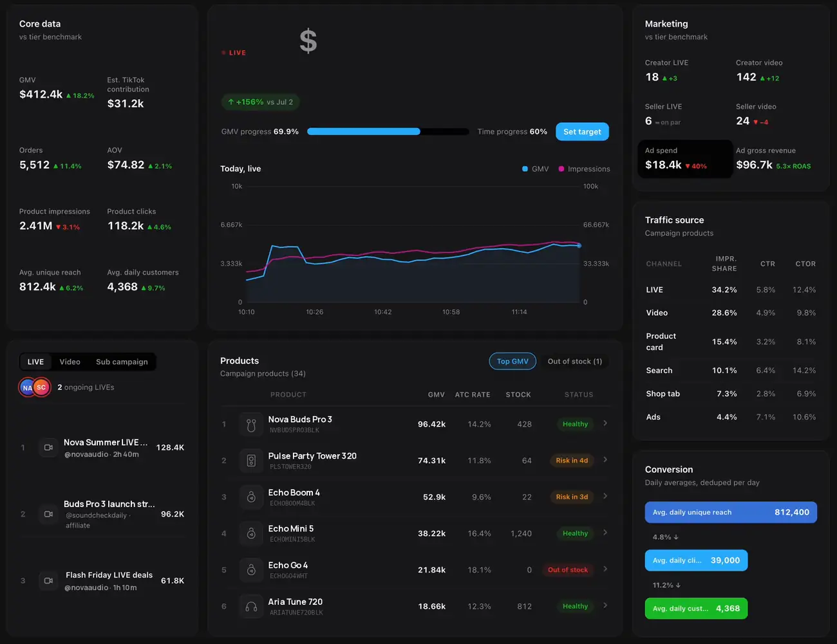
Task: Click the earbuds icon for Nova Buds Pro 3
Action: (251, 424)
